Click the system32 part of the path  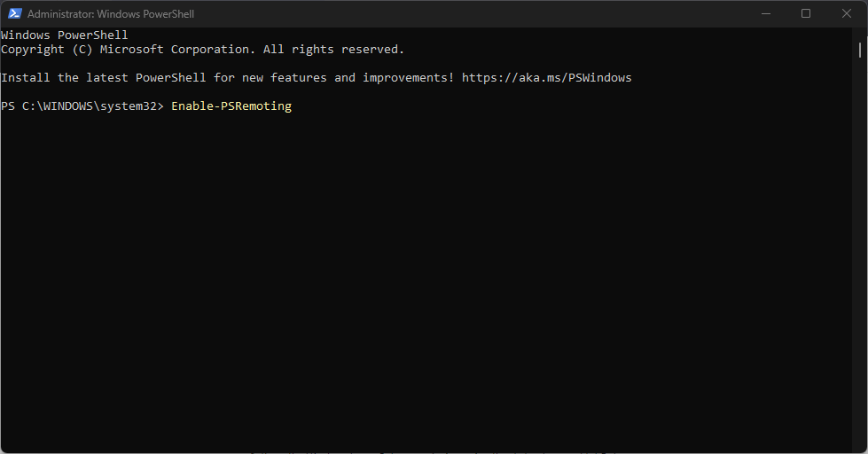click(129, 106)
